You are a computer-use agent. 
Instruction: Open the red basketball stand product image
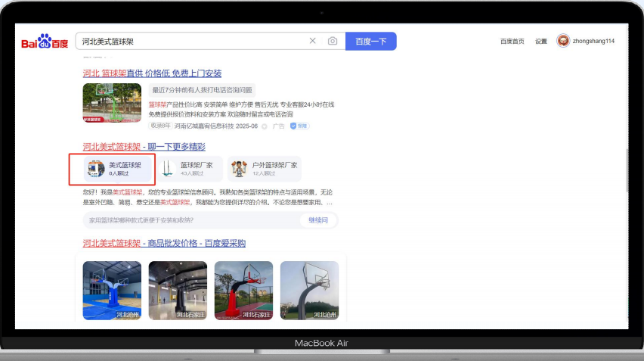(243, 291)
